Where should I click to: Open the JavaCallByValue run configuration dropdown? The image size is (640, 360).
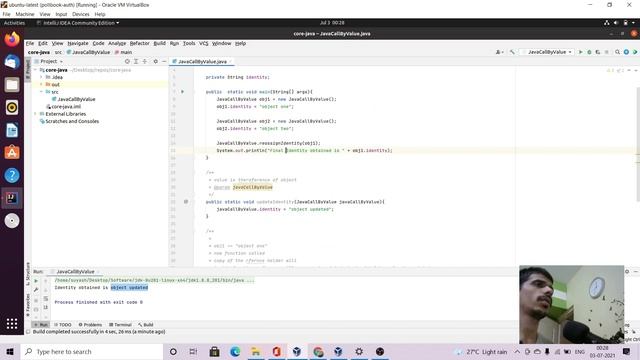[547, 52]
